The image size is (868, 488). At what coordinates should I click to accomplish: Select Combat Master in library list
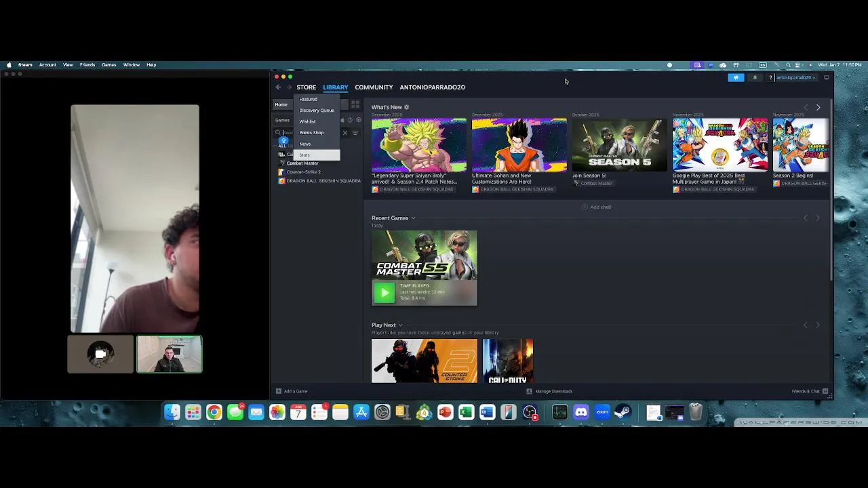[x=302, y=163]
